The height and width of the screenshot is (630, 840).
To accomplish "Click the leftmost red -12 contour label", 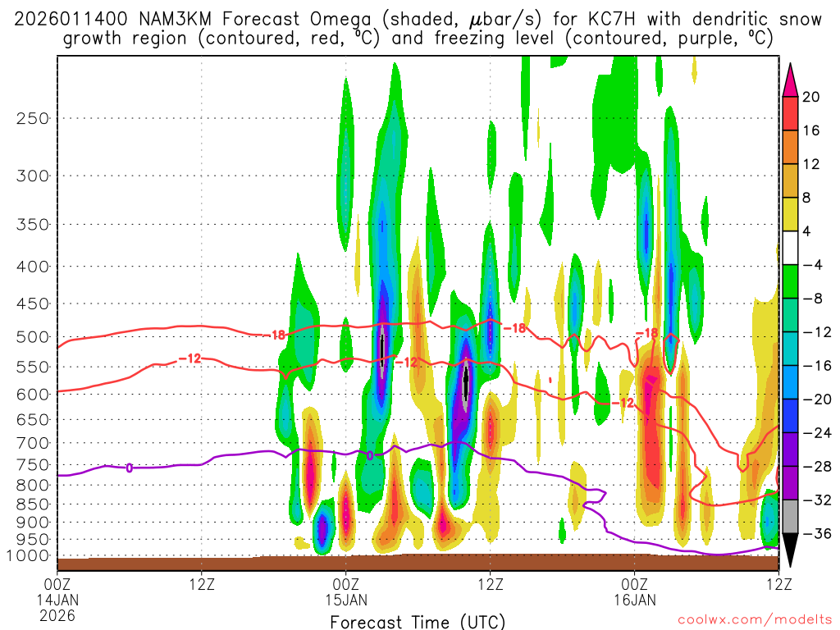I will coord(189,358).
